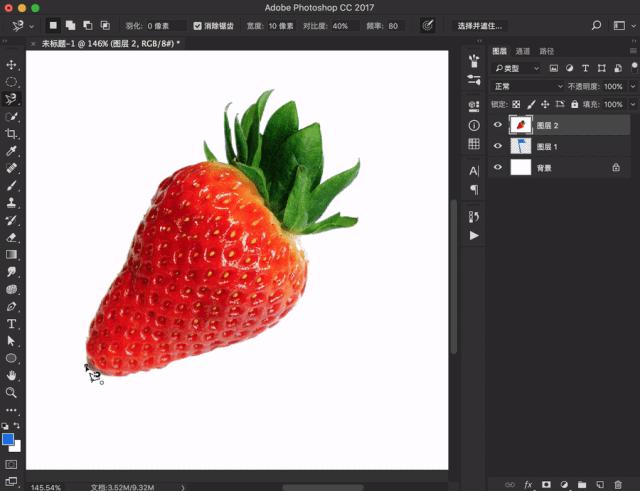The height and width of the screenshot is (491, 640).
Task: Open the Info panel icon
Action: pos(474,126)
